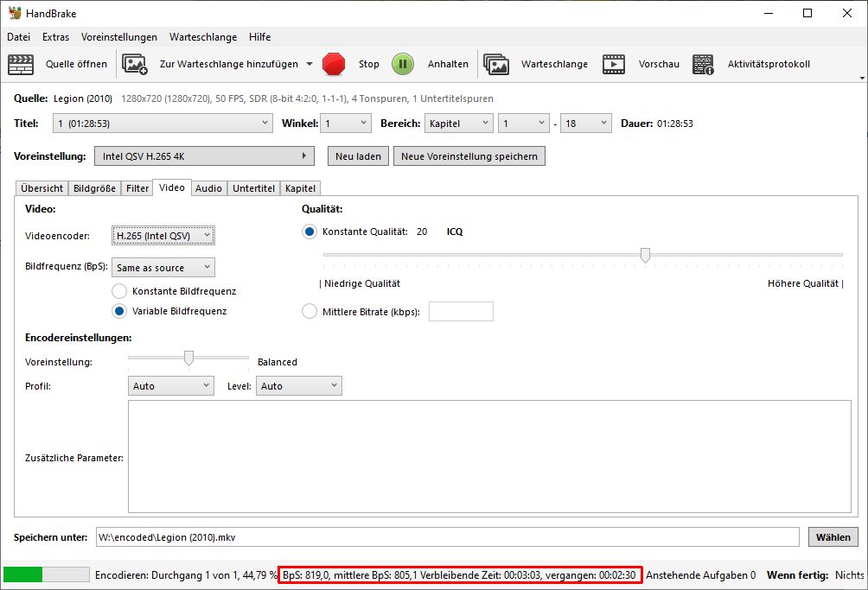The height and width of the screenshot is (590, 868).
Task: Click the Quelle öffnen toolbar label
Action: tap(76, 64)
